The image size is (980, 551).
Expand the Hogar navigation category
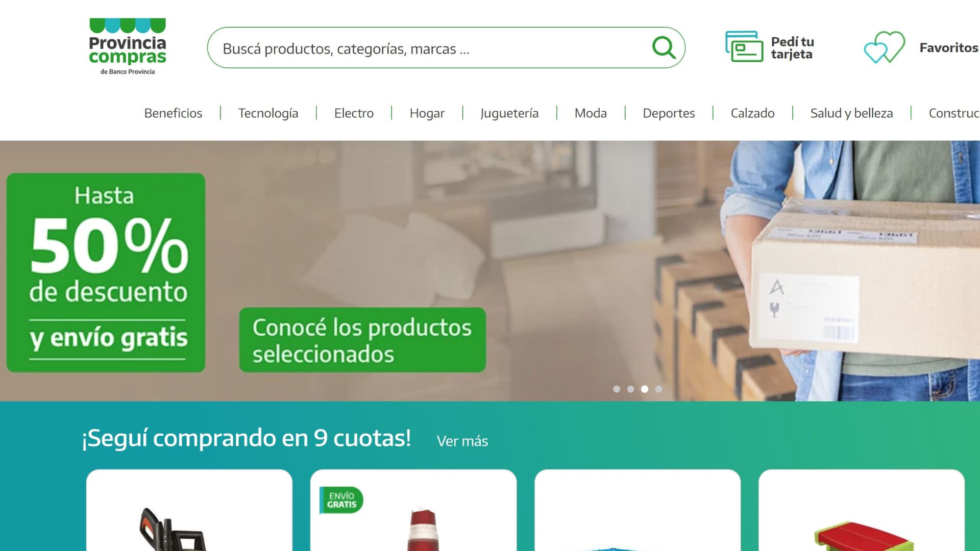point(427,113)
